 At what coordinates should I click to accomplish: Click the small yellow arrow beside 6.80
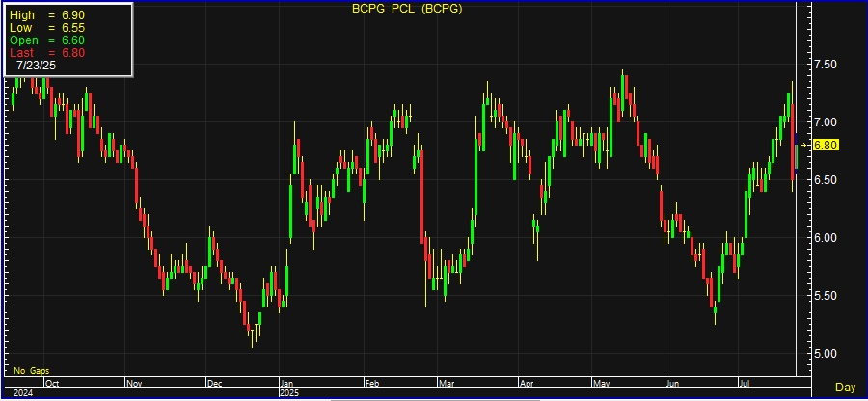tap(804, 146)
